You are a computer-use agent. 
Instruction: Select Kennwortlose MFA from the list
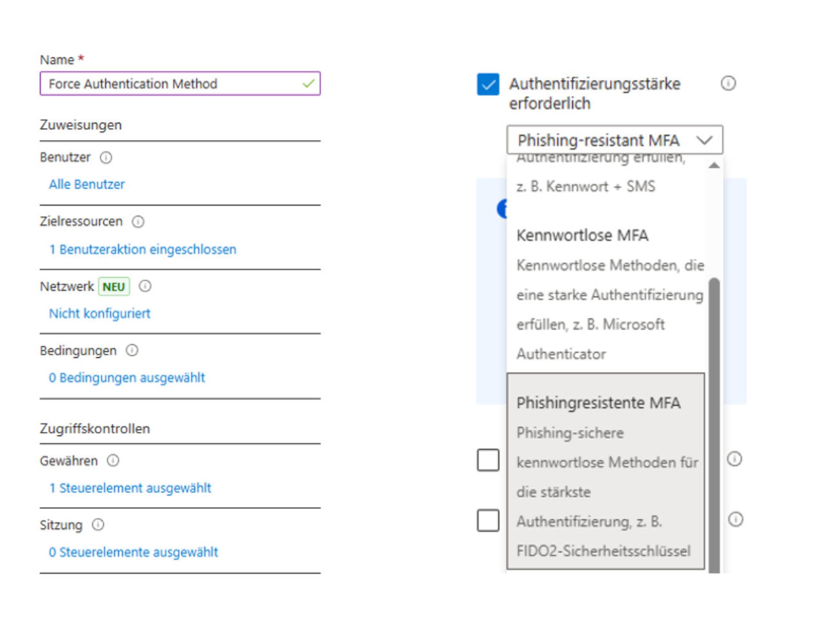click(x=583, y=235)
